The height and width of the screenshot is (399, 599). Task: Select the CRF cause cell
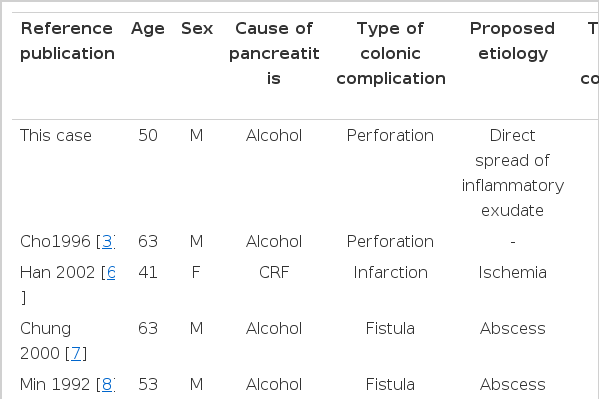pos(274,272)
